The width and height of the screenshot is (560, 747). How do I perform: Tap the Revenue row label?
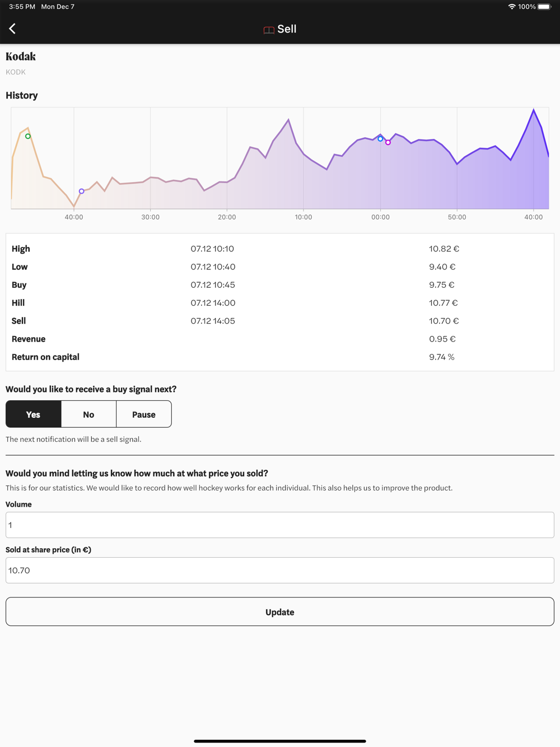(x=29, y=339)
